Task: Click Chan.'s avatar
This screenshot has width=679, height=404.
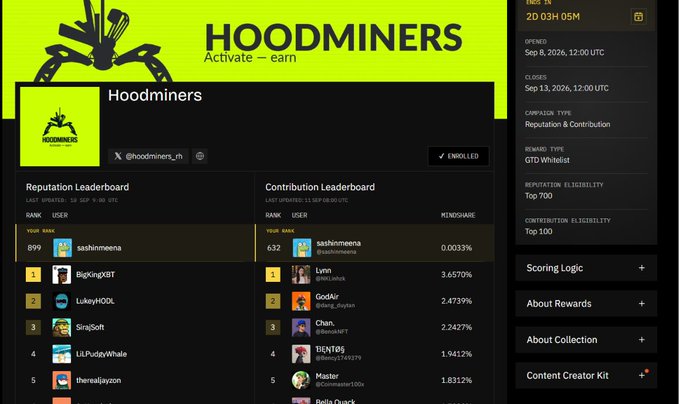Action: coord(301,327)
